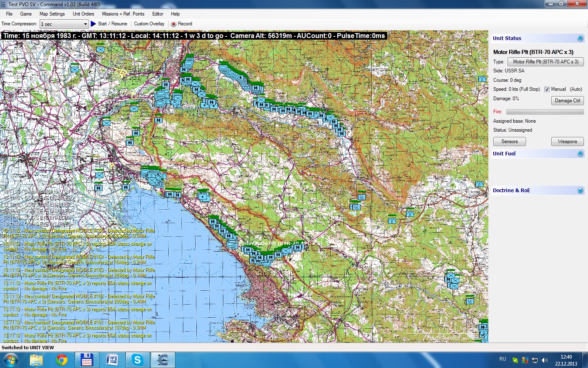Click the Weapons button

tap(568, 141)
